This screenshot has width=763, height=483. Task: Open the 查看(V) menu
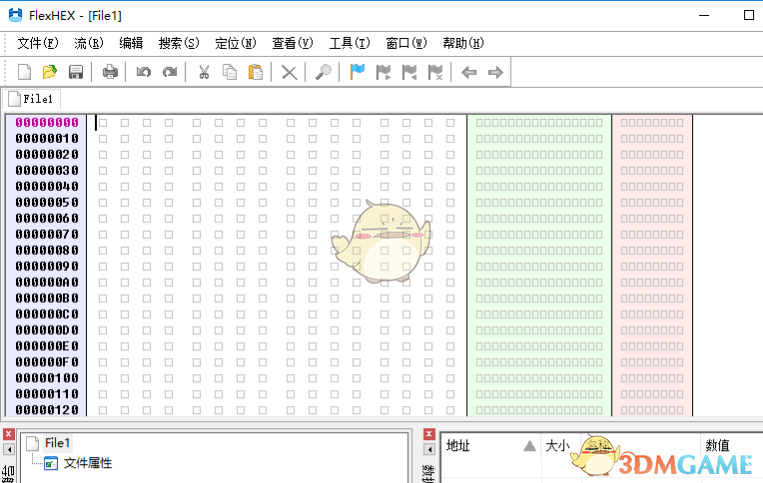pyautogui.click(x=292, y=43)
